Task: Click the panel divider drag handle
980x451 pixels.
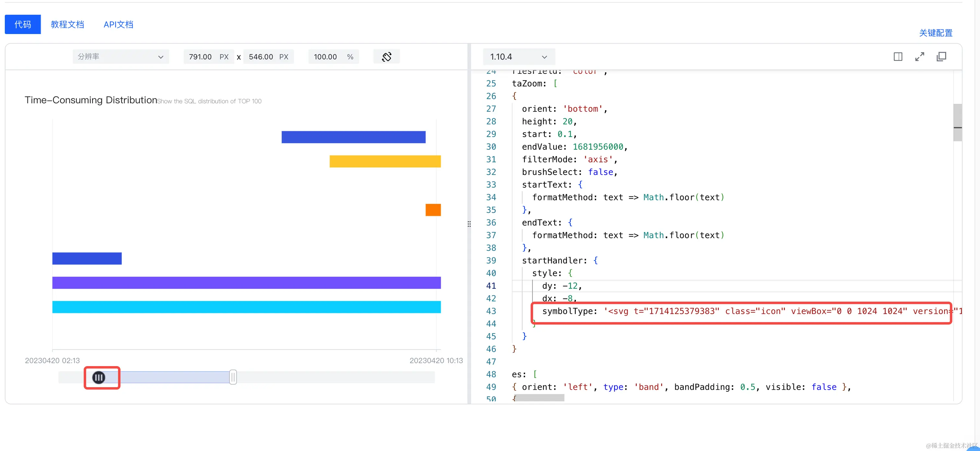Action: [x=469, y=224]
